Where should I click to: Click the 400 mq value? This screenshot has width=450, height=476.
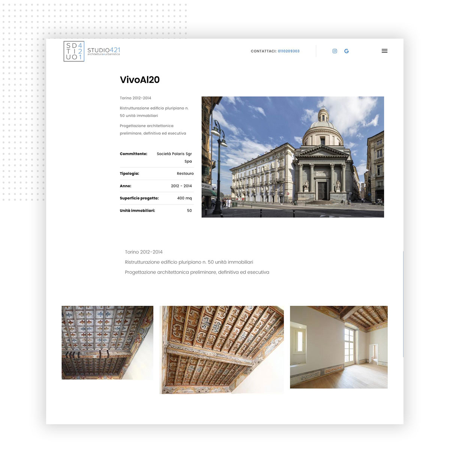(x=184, y=198)
